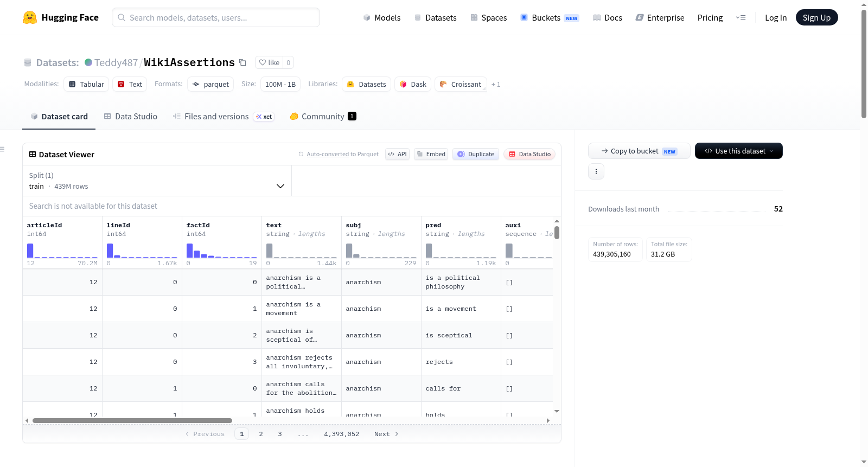This screenshot has width=868, height=467.
Task: Open the more navigation menu icon
Action: pyautogui.click(x=741, y=17)
